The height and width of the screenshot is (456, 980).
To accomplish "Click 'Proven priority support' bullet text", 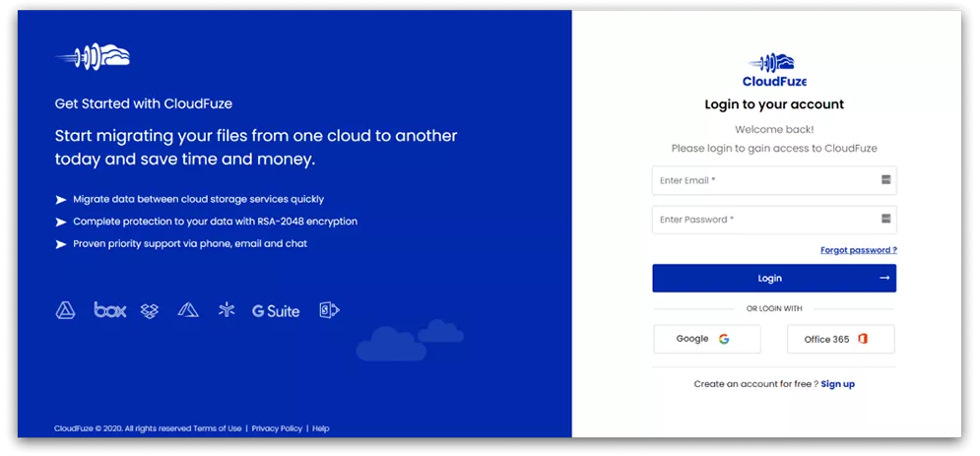I will pos(190,243).
